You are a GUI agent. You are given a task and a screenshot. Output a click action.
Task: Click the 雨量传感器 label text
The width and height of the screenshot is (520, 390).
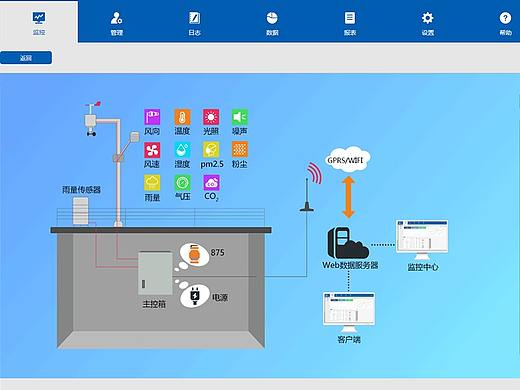point(81,190)
